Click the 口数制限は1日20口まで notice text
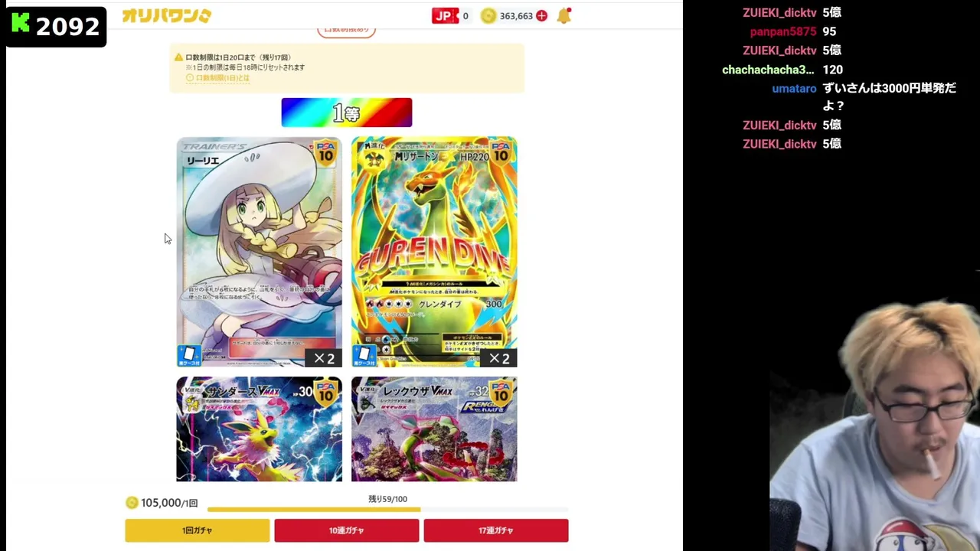 (x=238, y=57)
